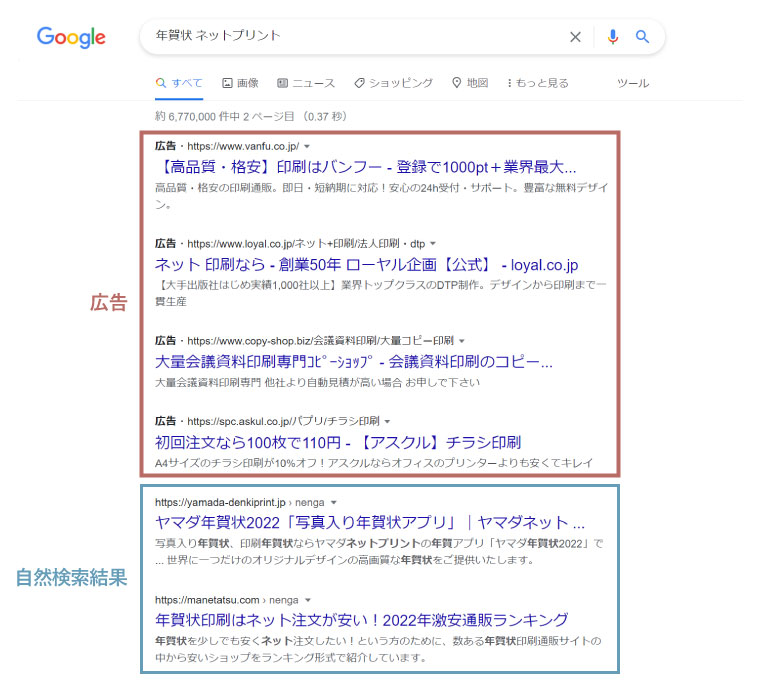Viewport: 760px width, 683px height.
Task: Switch to the 画像 tab
Action: pyautogui.click(x=240, y=83)
